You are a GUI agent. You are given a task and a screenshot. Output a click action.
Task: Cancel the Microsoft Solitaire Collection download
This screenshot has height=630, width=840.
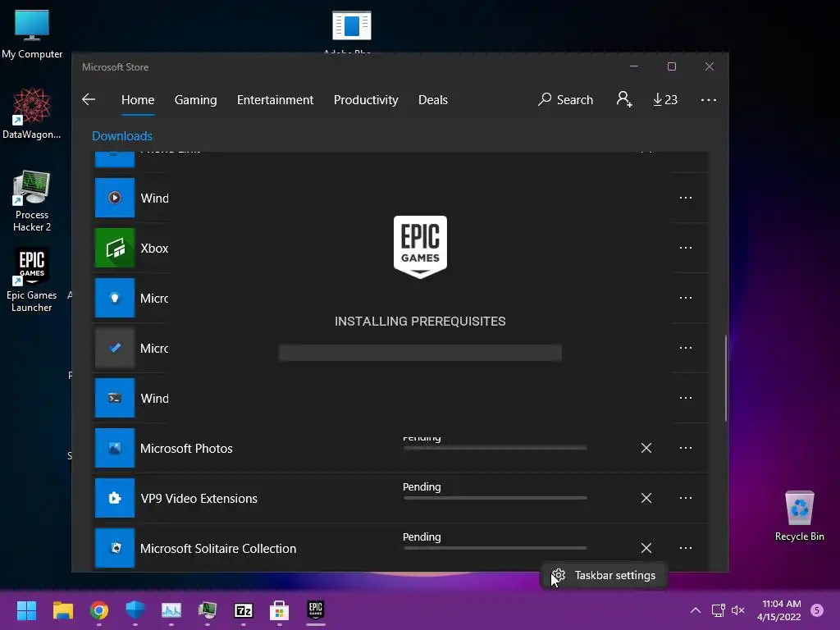646,548
